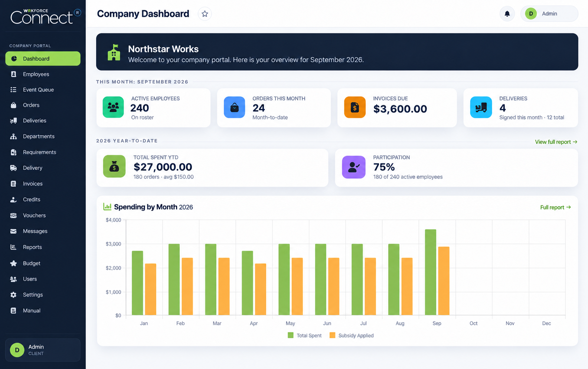Click the "180 of 240 active employees" text
Image resolution: width=588 pixels, height=369 pixels.
(x=408, y=177)
